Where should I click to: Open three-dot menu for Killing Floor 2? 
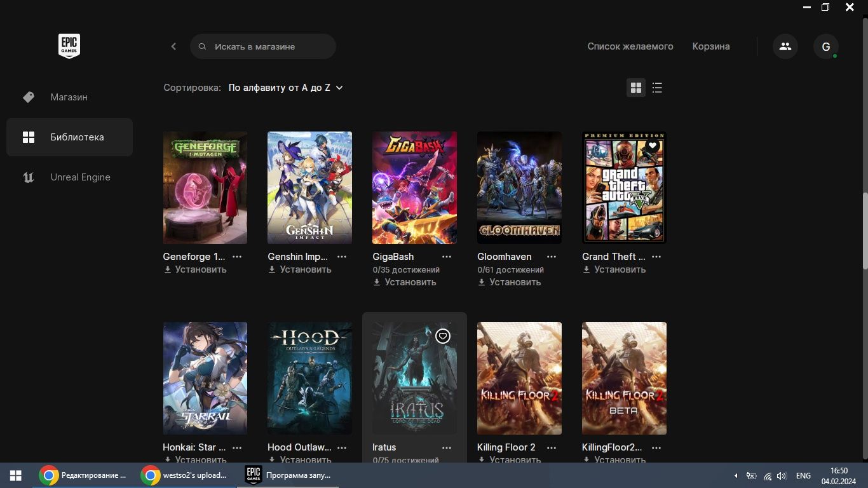[x=552, y=447]
